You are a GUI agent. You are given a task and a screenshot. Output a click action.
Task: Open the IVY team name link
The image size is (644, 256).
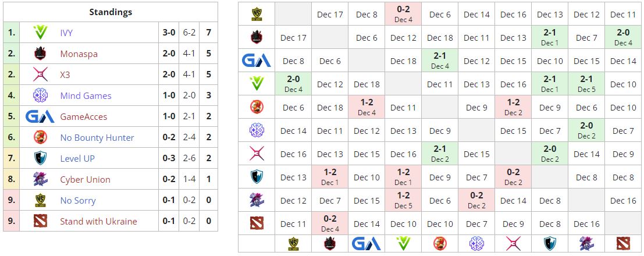tap(66, 33)
